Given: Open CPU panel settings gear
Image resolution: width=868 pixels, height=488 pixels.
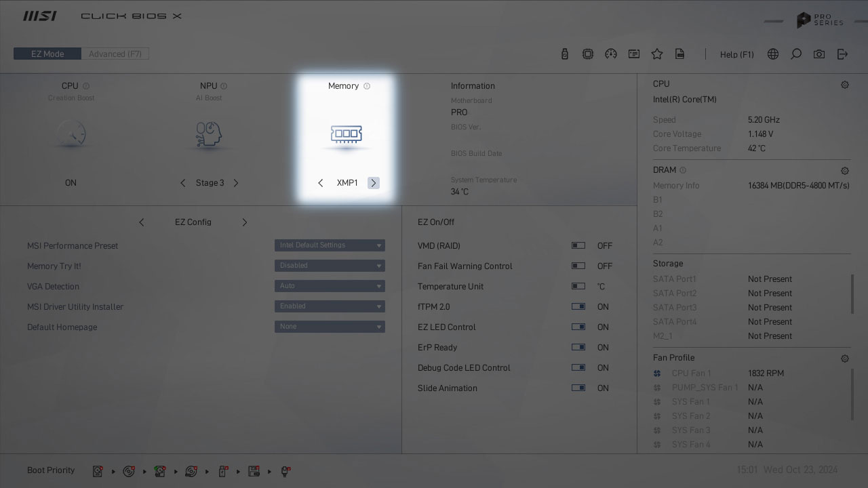Looking at the screenshot, I should [x=844, y=85].
